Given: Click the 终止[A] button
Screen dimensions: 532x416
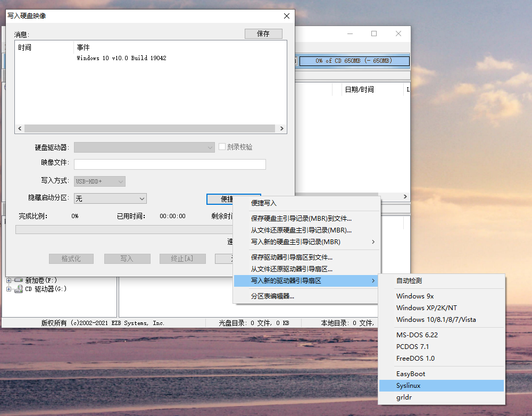Looking at the screenshot, I should point(182,259).
